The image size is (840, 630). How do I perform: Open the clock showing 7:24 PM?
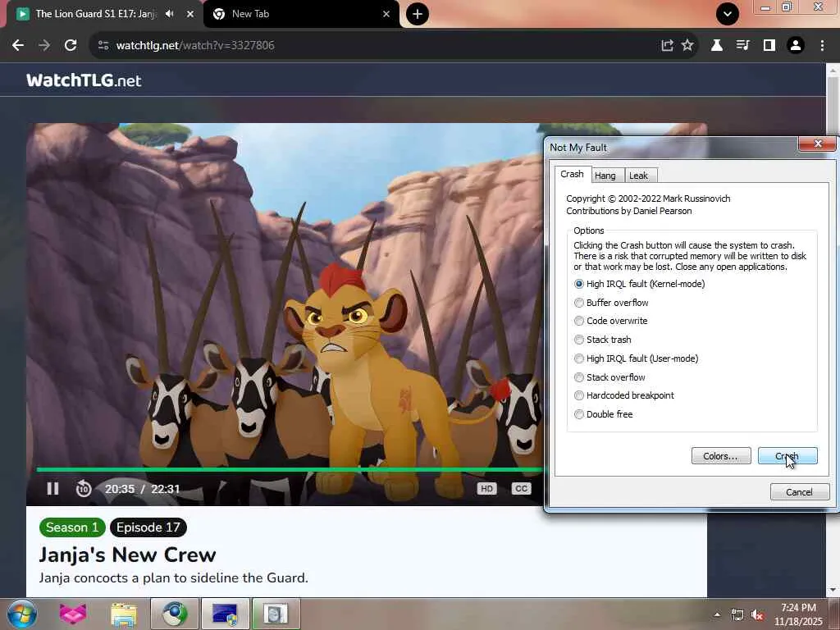tap(798, 614)
